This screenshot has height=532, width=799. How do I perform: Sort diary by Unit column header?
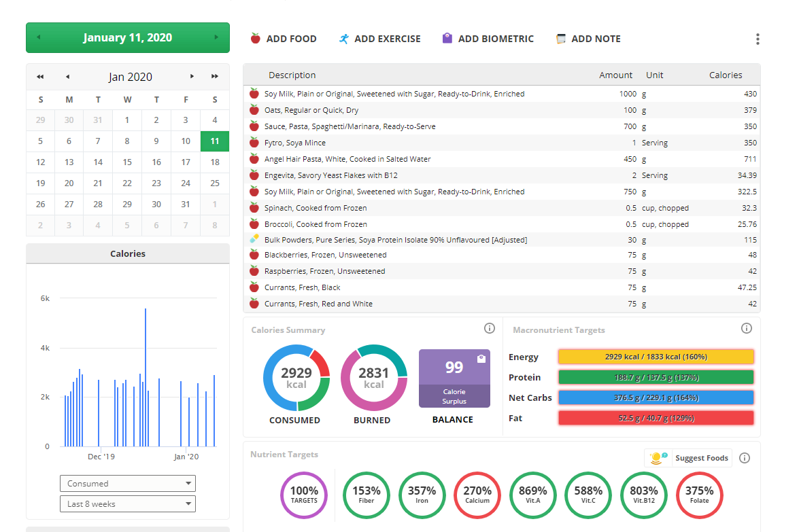click(654, 75)
